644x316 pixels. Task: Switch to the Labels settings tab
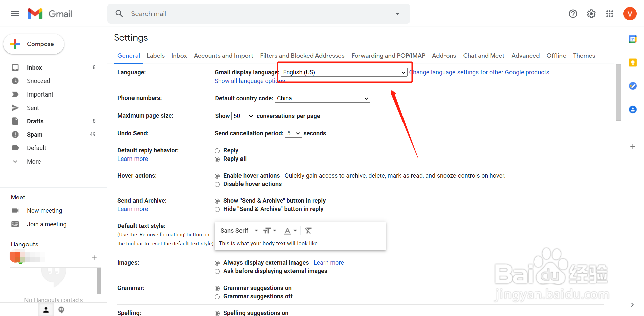click(156, 56)
